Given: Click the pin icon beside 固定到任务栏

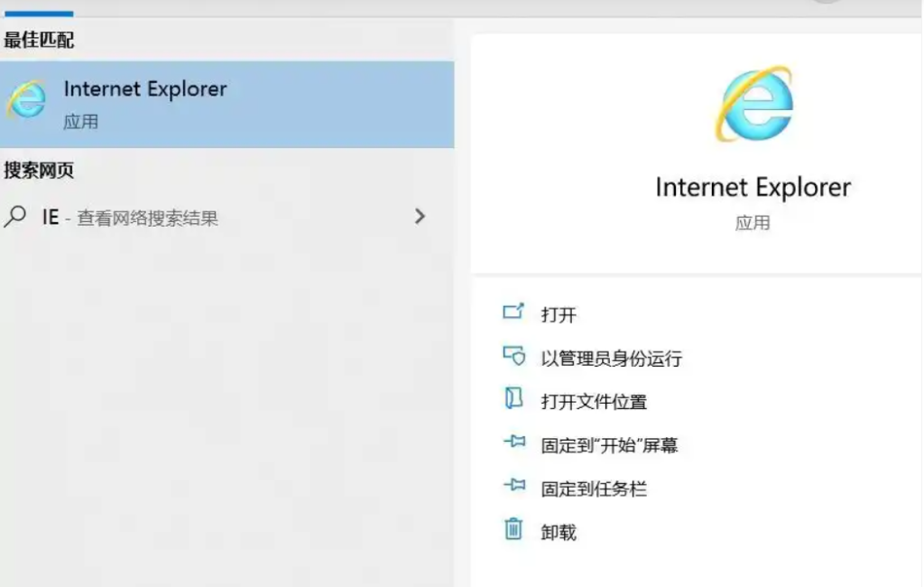Looking at the screenshot, I should 513,485.
